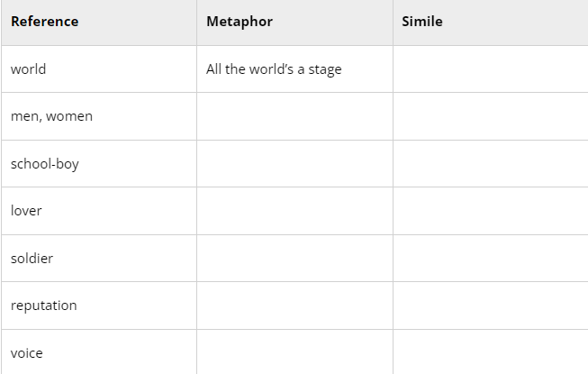Click Metaphor cell in men, women row
Image resolution: width=588 pixels, height=374 pixels.
point(294,116)
